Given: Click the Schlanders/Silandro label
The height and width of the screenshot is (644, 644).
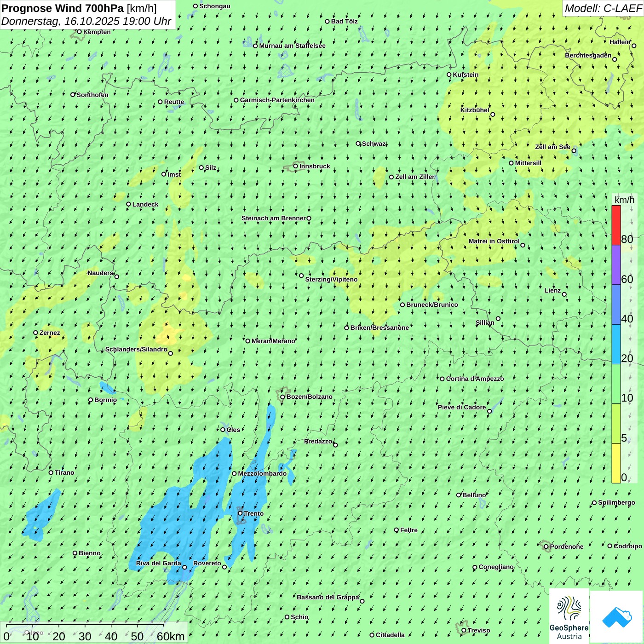Looking at the screenshot, I should click(x=136, y=349).
